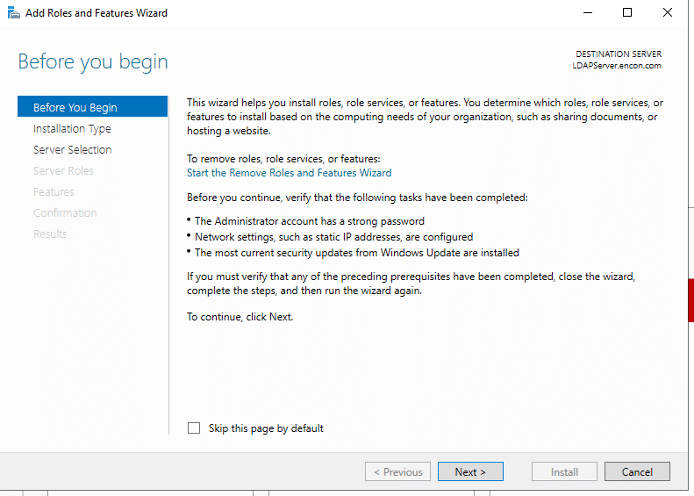
Task: Select the 'Server Roles' step in the sidebar
Action: tap(63, 171)
